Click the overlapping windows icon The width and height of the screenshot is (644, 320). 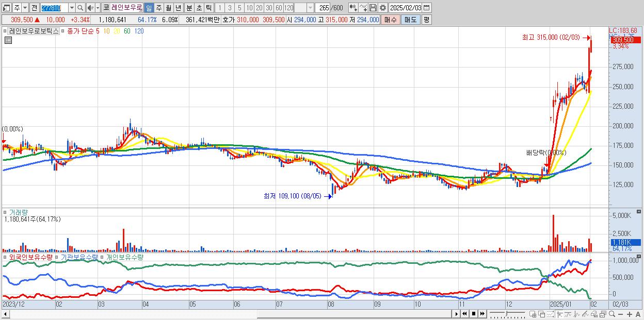[542, 314]
